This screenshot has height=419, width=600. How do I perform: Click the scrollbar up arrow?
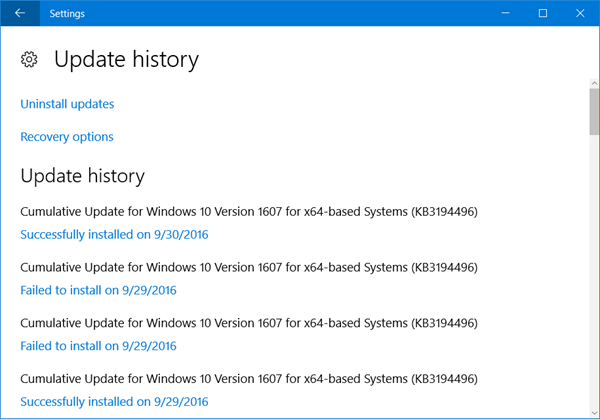coord(594,83)
